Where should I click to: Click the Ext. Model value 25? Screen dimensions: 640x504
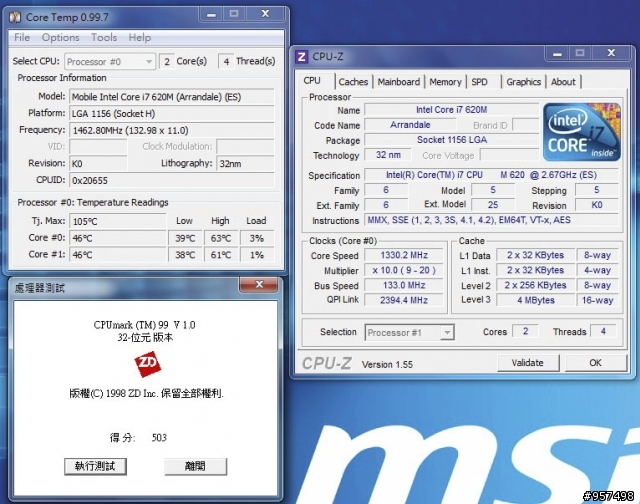point(493,205)
